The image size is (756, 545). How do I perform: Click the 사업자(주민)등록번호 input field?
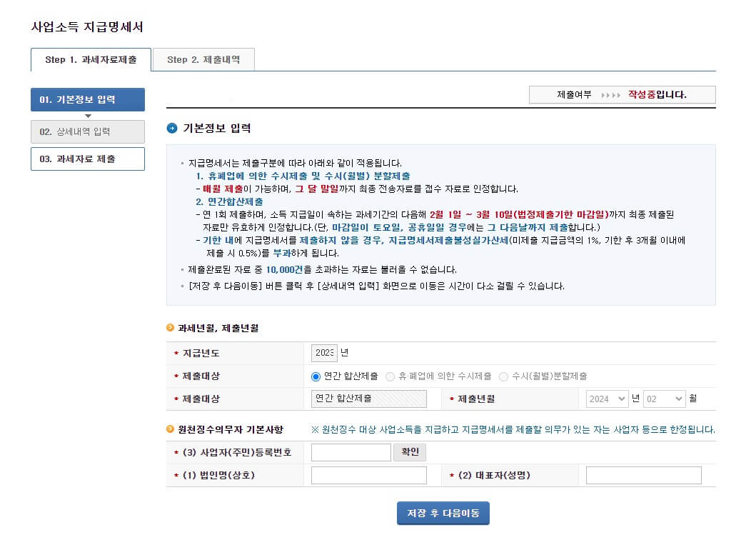[x=351, y=451]
